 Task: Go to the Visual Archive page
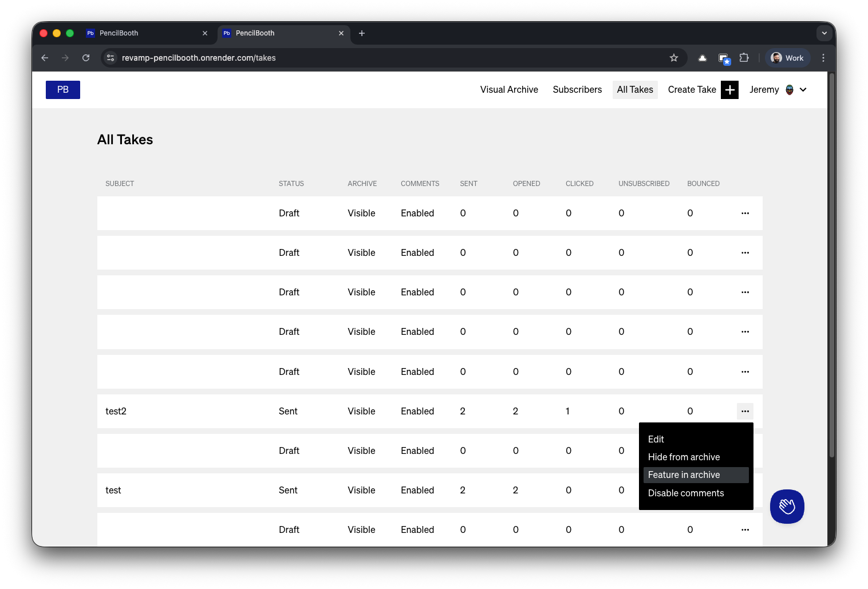tap(509, 90)
